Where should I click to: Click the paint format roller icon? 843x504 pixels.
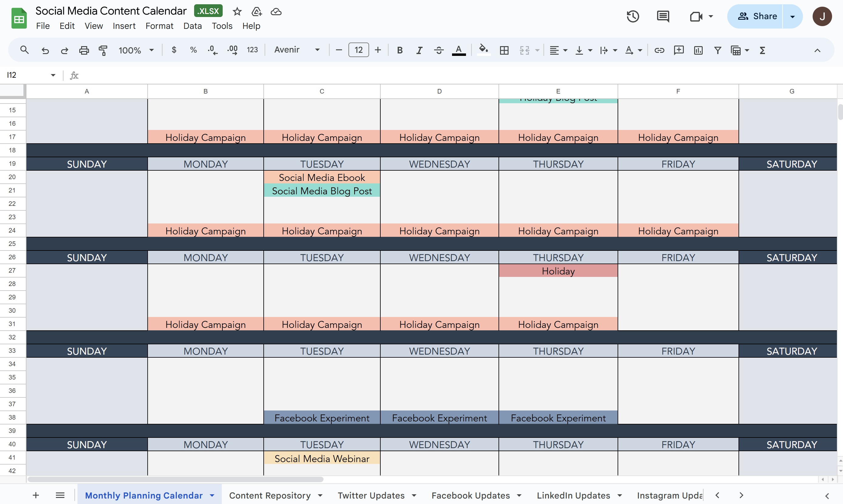[x=103, y=50]
